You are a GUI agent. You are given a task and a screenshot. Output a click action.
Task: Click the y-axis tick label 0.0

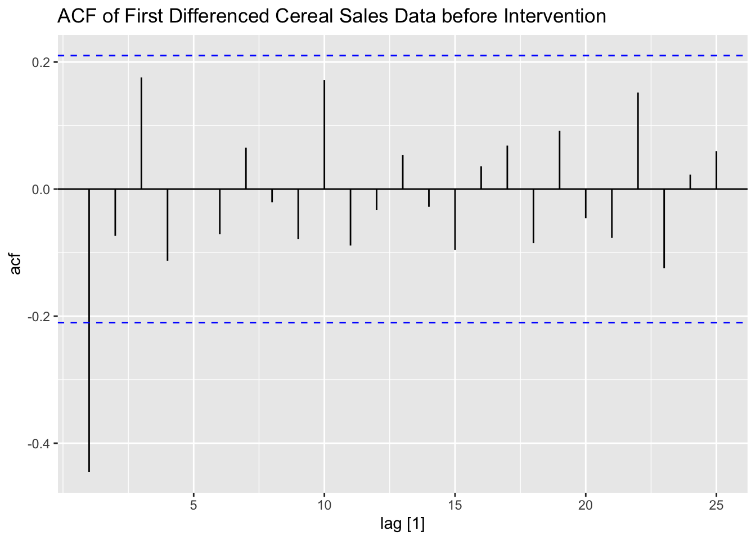click(x=43, y=190)
